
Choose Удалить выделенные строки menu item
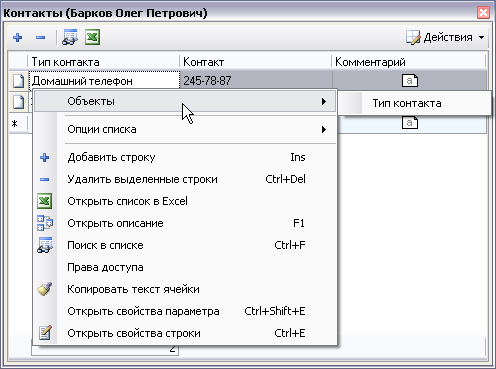[x=185, y=179]
